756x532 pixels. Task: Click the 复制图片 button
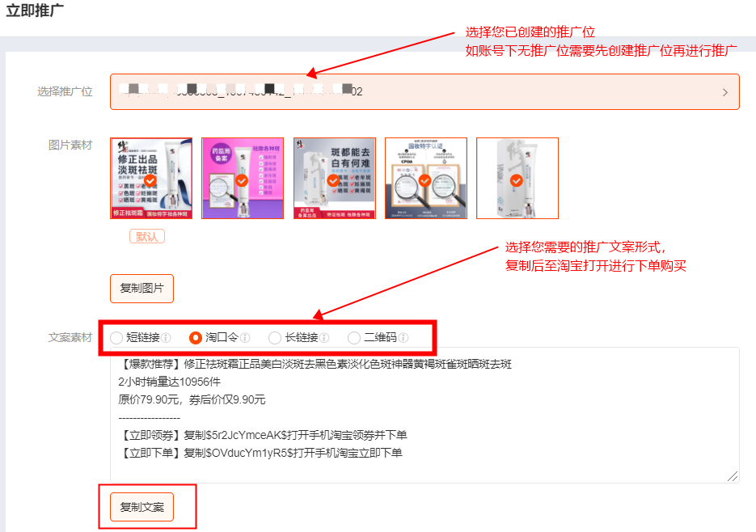(141, 289)
